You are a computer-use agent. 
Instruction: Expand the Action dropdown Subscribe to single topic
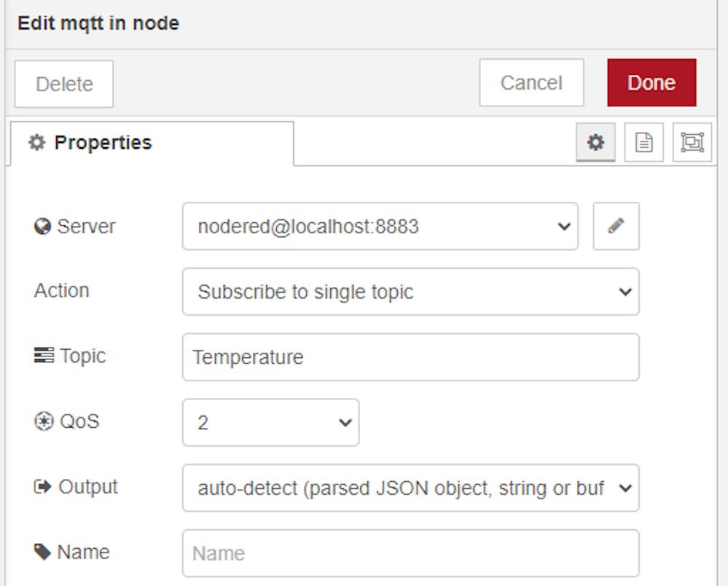point(411,292)
